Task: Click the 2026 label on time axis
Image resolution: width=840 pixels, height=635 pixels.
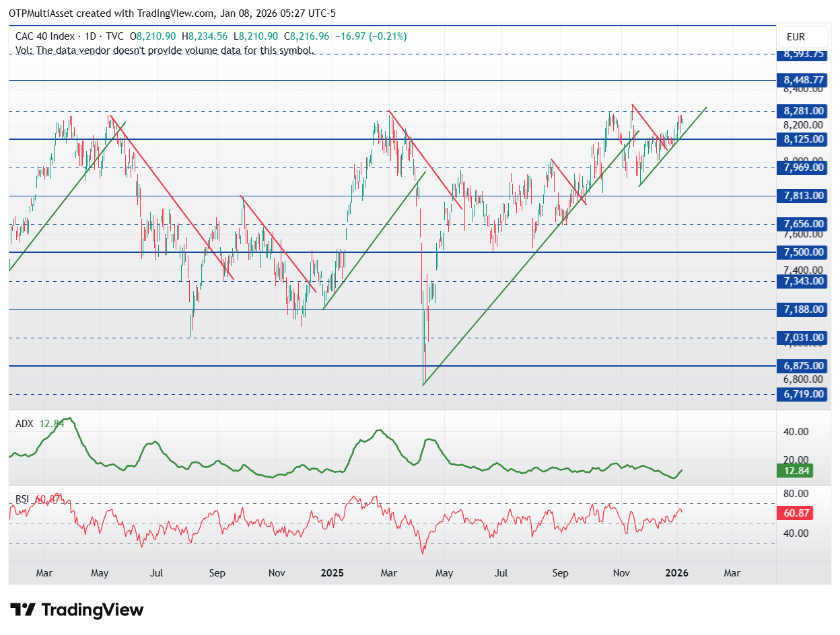Action: [676, 573]
